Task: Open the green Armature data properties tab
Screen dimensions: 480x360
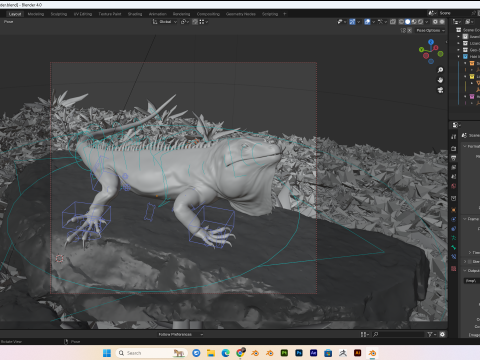Action: click(x=454, y=238)
